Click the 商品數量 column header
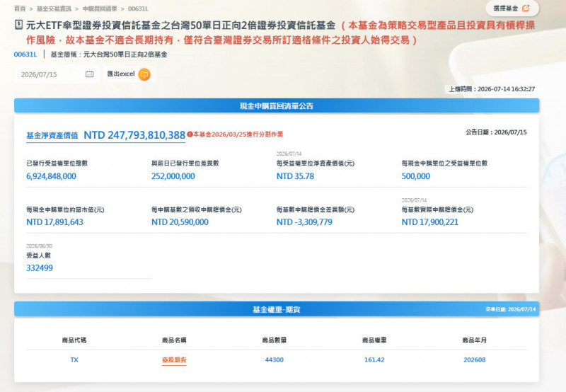 [x=275, y=340]
